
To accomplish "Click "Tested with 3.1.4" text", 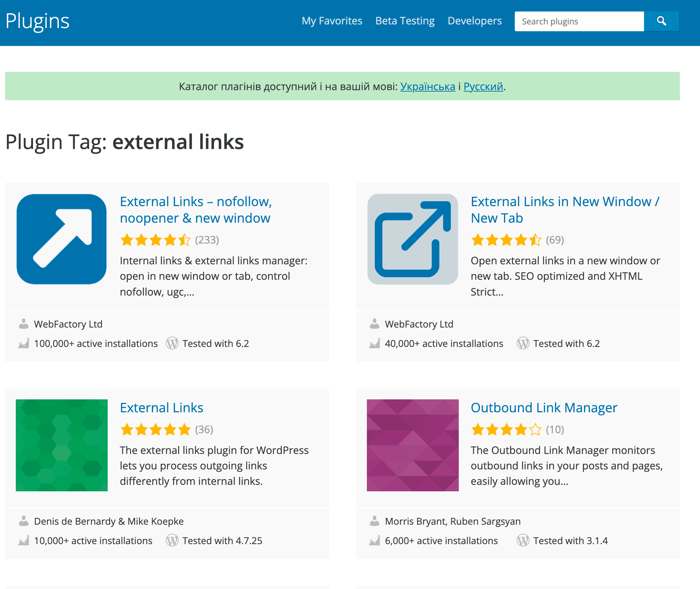I will click(570, 541).
